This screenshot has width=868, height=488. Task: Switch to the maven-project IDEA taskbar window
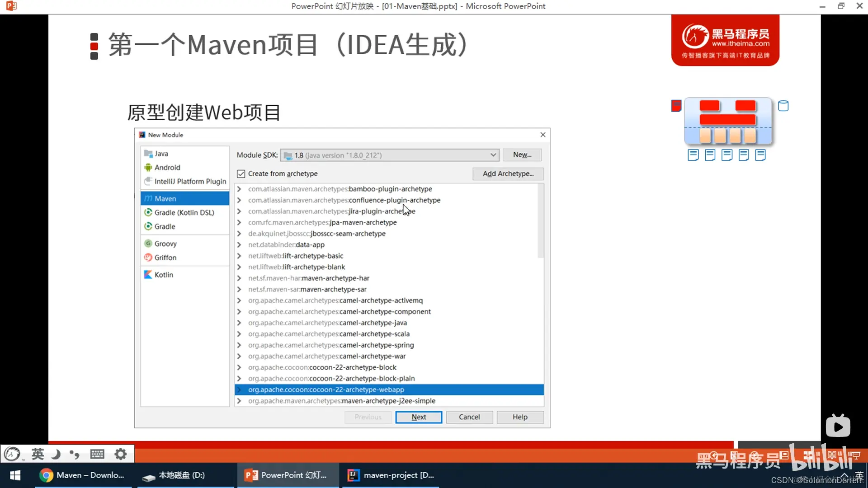(391, 475)
